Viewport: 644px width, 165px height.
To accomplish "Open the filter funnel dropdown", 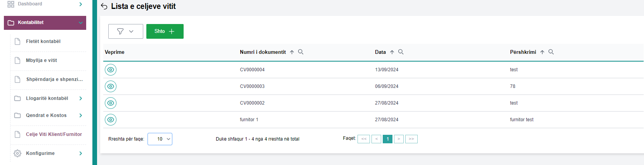I will (125, 31).
